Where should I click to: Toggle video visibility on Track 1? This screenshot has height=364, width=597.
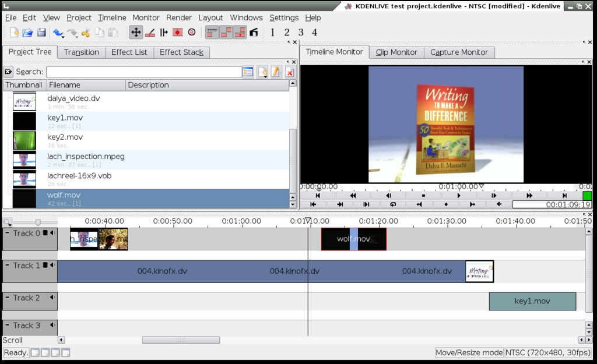45,265
